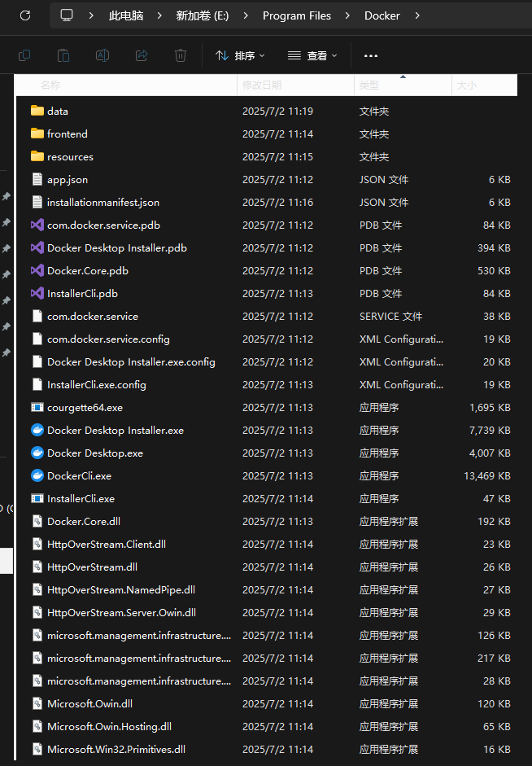Click the This PC monitor icon
This screenshot has height=766, width=532.
point(67,15)
